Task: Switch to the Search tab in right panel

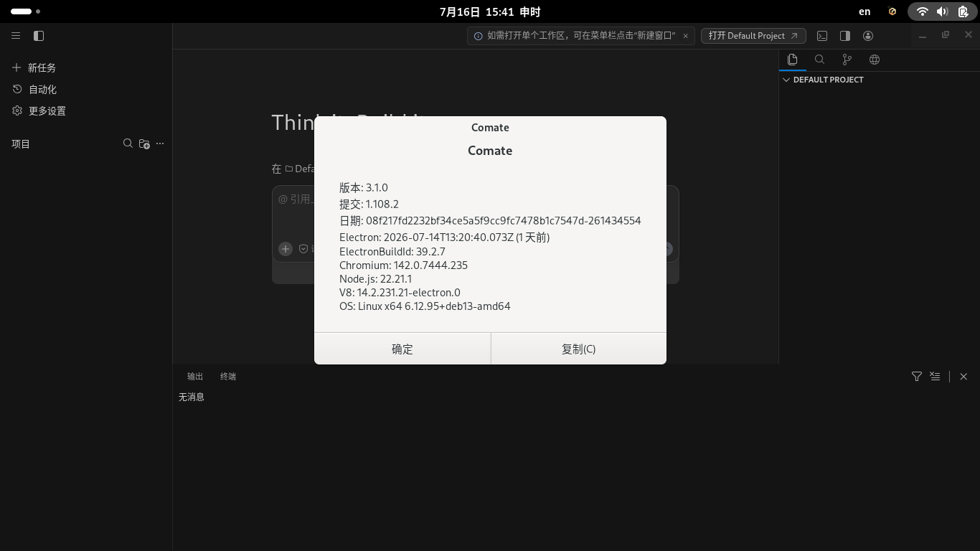Action: tap(819, 60)
